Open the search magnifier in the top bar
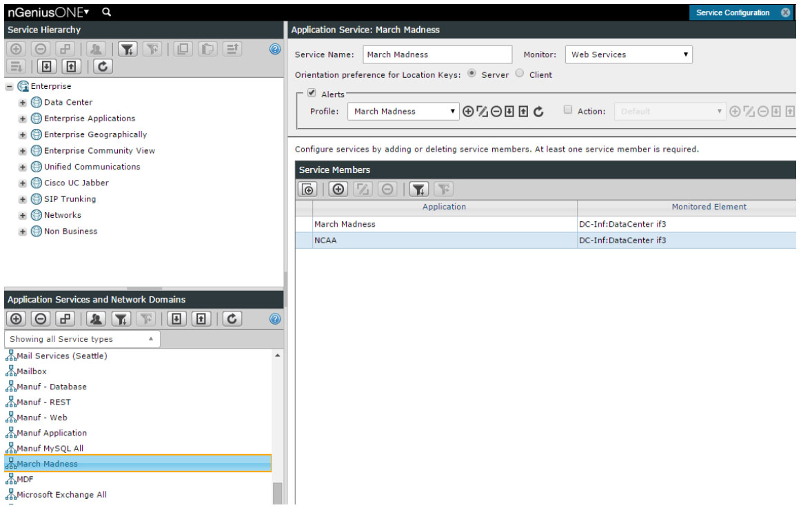This screenshot has width=812, height=521. point(107,12)
